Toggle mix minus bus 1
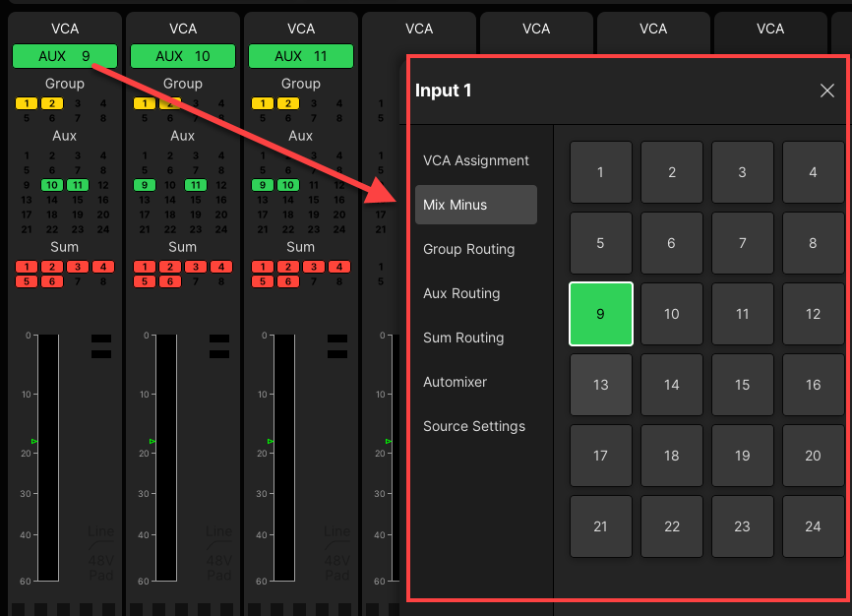 point(600,172)
